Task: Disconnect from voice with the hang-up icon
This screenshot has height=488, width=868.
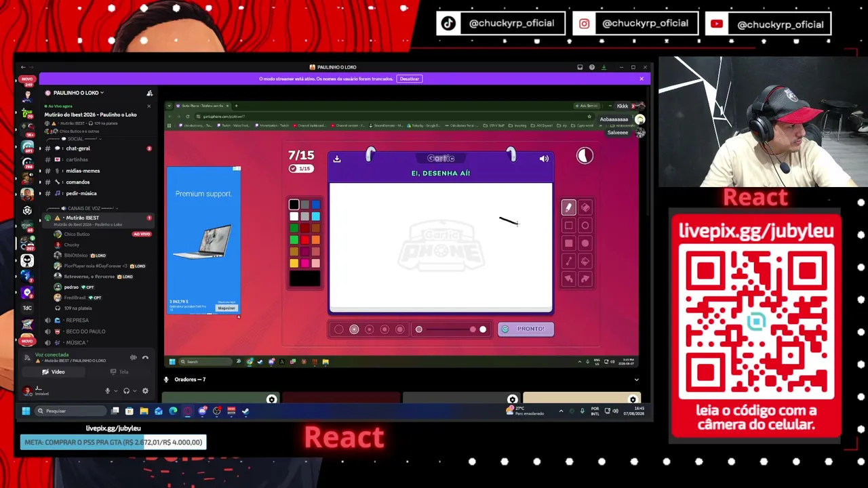Action: coord(145,357)
